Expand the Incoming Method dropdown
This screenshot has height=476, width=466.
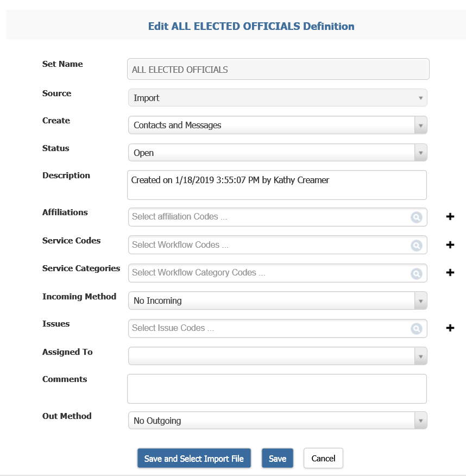coord(278,300)
